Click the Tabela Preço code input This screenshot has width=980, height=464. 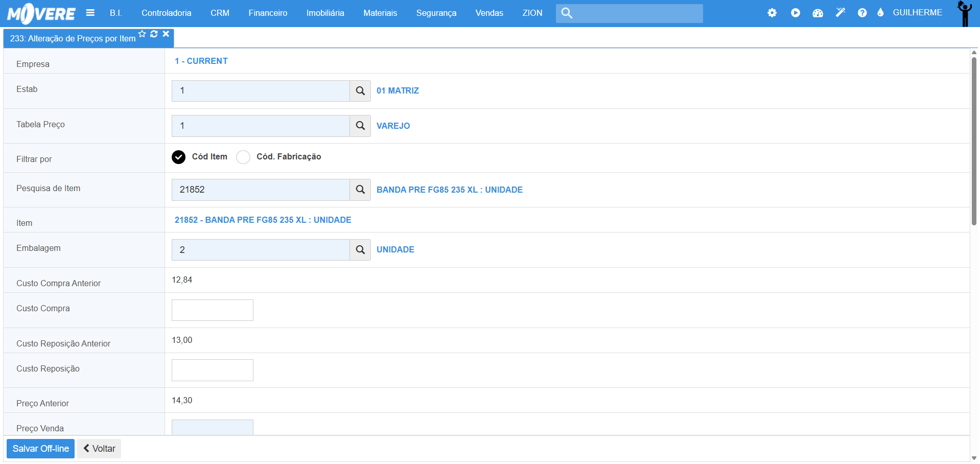click(x=261, y=126)
